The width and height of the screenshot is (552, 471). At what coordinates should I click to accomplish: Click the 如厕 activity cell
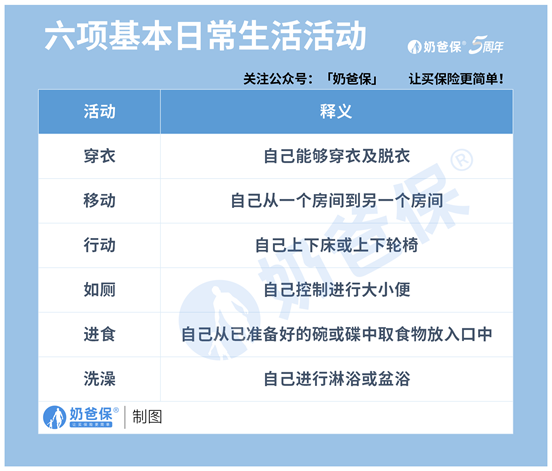(x=99, y=290)
